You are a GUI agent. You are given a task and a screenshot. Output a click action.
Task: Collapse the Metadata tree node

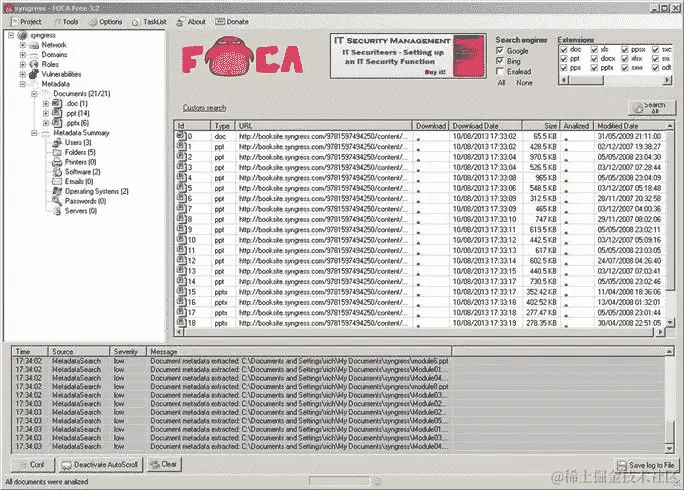tap(23, 84)
